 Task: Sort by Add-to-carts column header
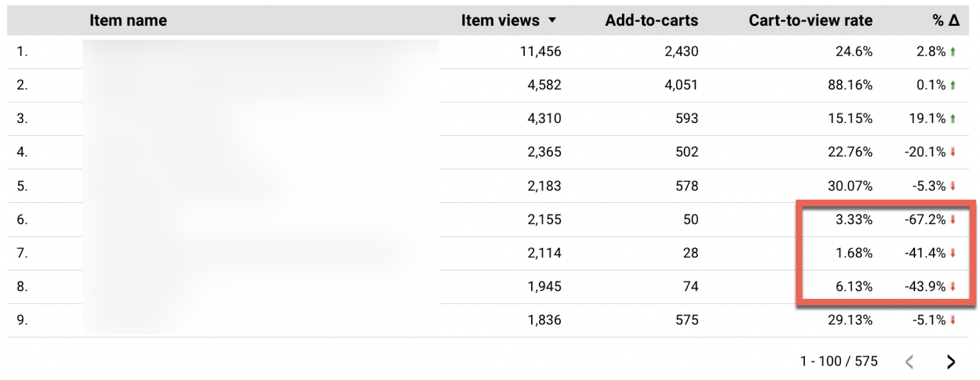[651, 20]
